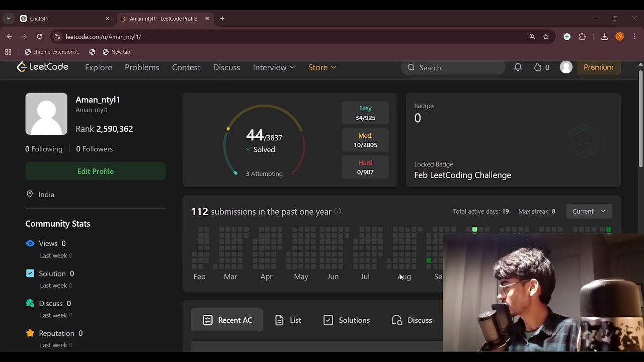Click the LeetCode logo
Viewport: 644px width, 362px height.
click(x=43, y=67)
